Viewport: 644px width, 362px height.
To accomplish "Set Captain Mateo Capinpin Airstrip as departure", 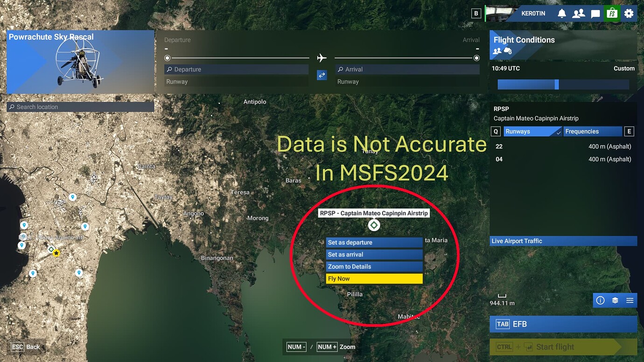I will tap(374, 242).
